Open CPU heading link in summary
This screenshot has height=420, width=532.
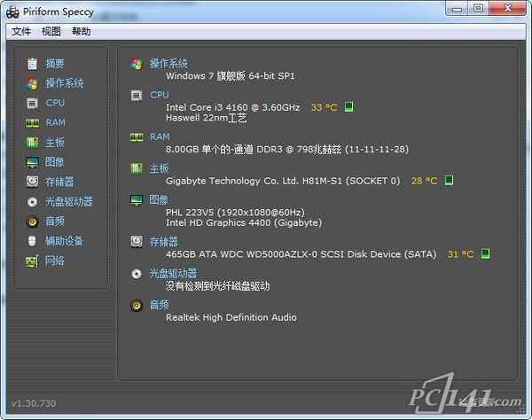point(160,95)
